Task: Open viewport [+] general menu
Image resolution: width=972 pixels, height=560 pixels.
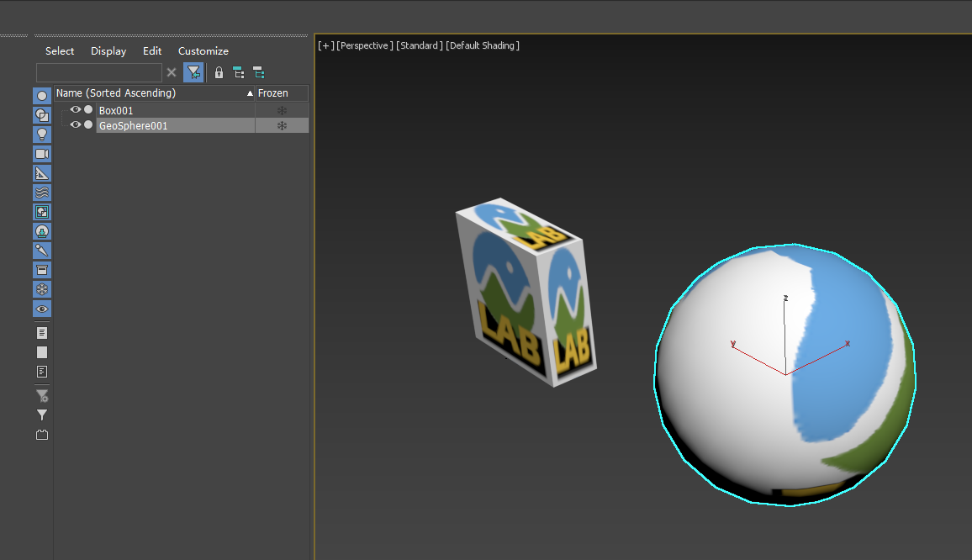Action: tap(326, 45)
